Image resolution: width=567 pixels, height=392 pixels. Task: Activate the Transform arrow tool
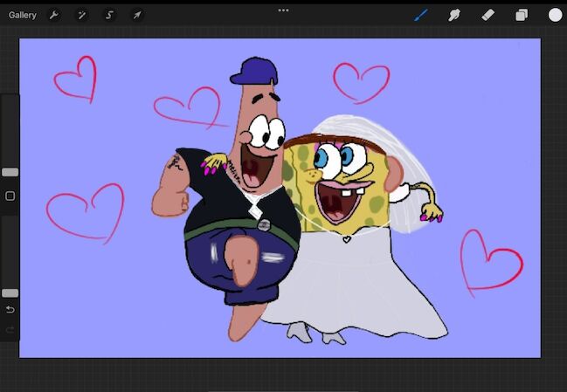137,15
